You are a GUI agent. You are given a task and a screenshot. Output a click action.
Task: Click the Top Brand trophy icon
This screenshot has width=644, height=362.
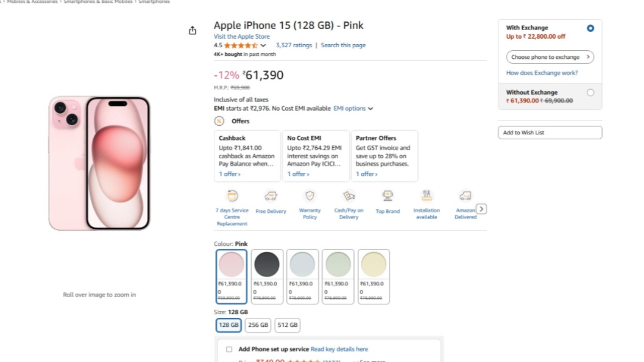[x=387, y=196]
